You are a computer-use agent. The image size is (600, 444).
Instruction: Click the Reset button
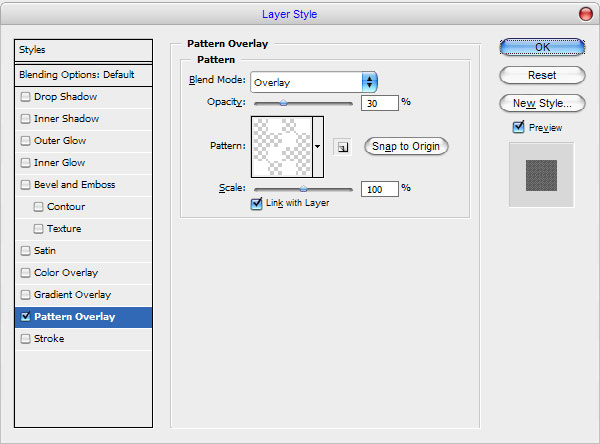click(x=542, y=75)
